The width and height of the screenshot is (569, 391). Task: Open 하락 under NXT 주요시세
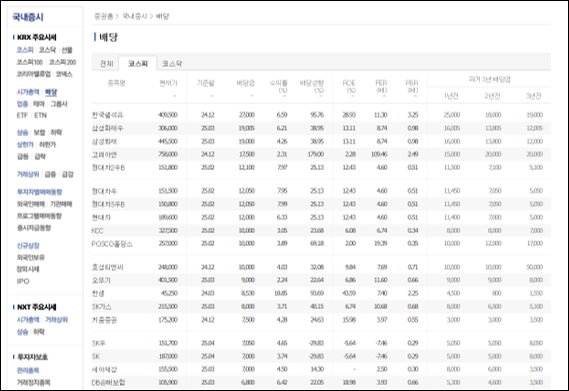pos(39,332)
